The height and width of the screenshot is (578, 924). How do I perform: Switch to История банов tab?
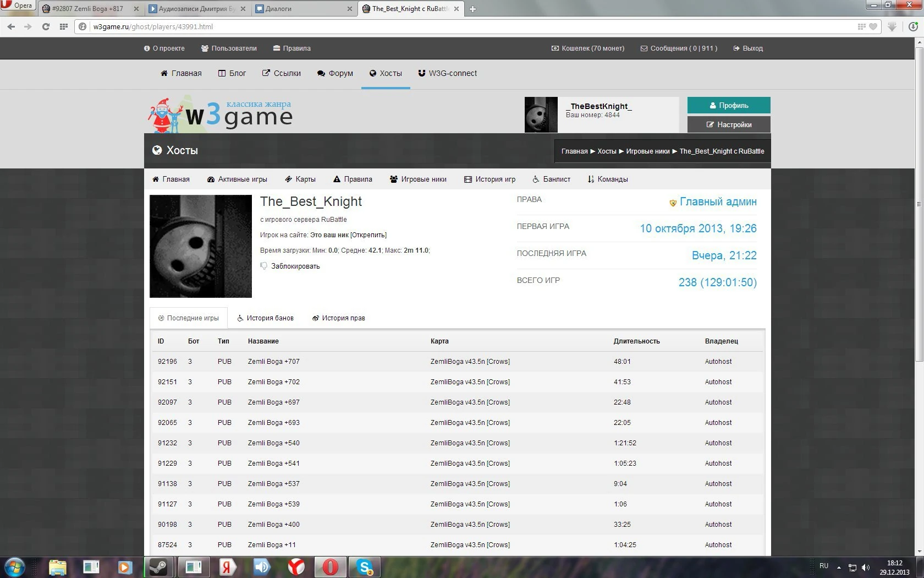point(265,318)
